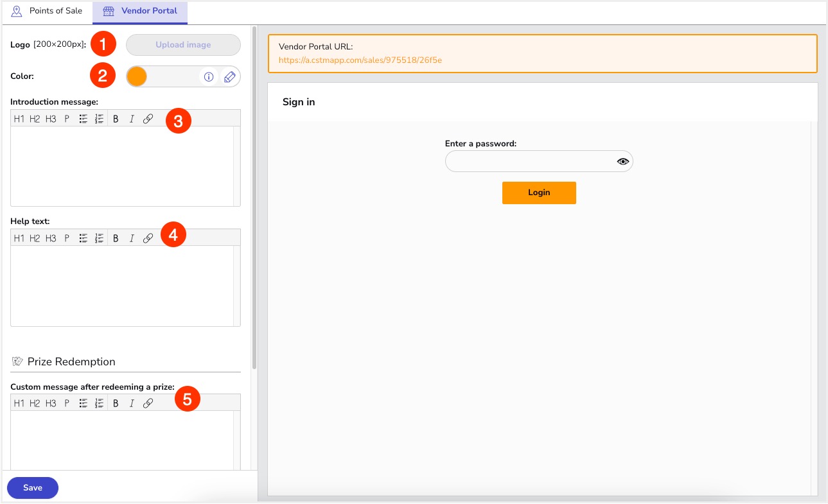This screenshot has width=828, height=504.
Task: Apply italic in Introduction message toolbar
Action: point(132,119)
